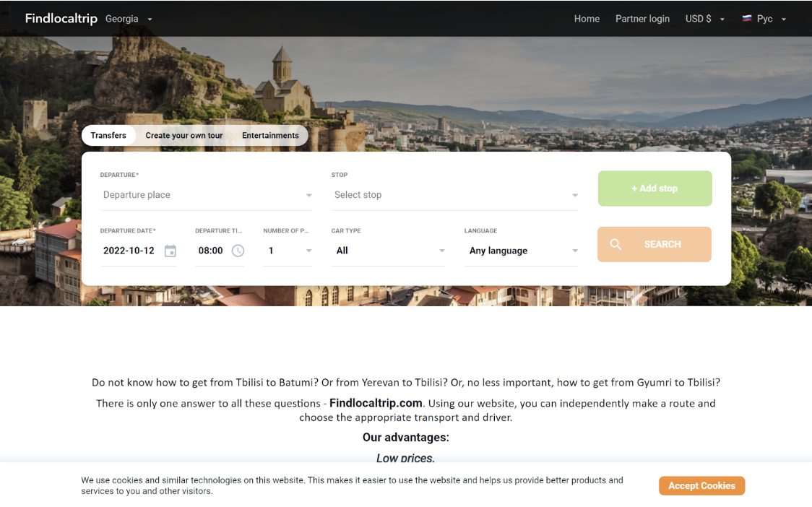812x507 pixels.
Task: Open the Entertainments tab
Action: coord(270,135)
